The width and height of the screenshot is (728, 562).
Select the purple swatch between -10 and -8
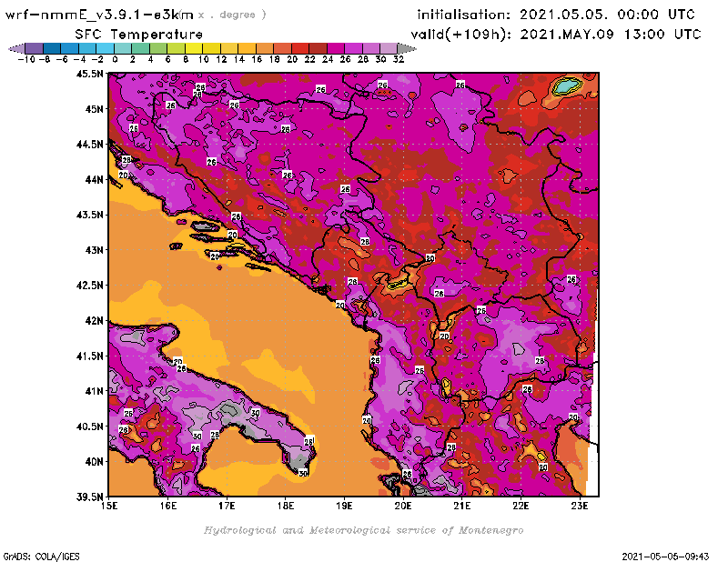pos(33,48)
